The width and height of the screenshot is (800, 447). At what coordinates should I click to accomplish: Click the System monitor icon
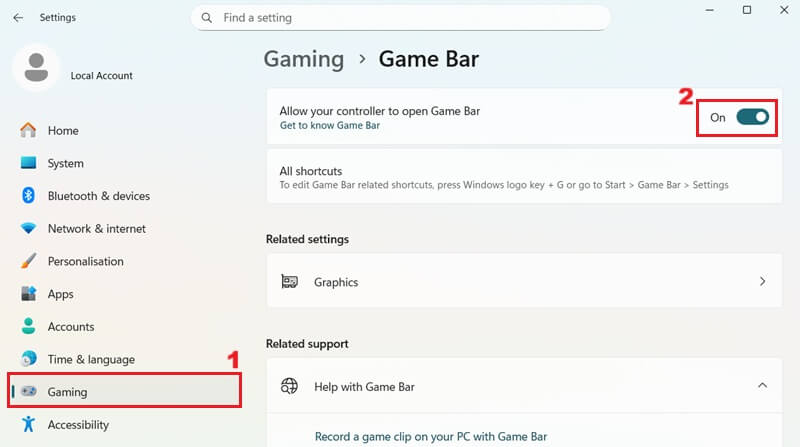(x=29, y=163)
